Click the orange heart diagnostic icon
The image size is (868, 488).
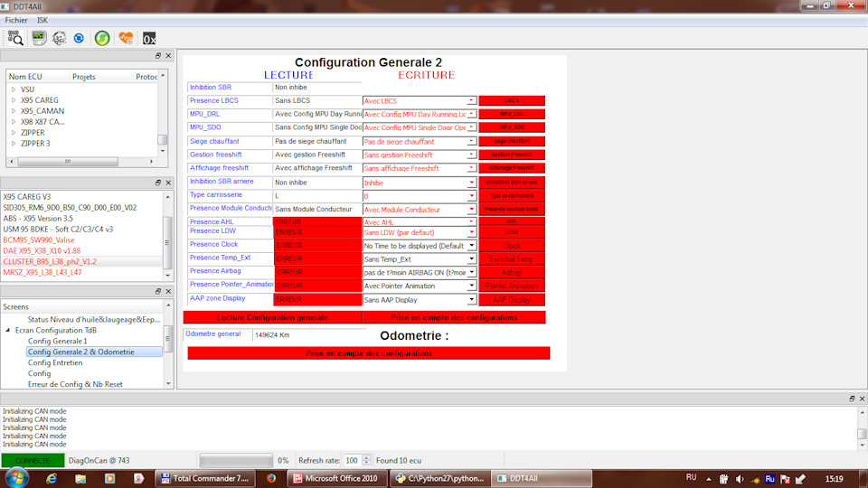126,38
